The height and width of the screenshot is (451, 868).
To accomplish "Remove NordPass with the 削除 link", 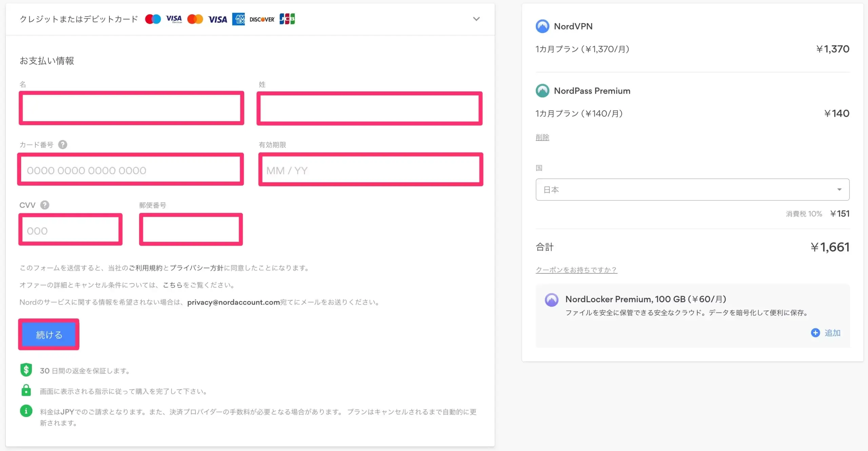I will 542,137.
